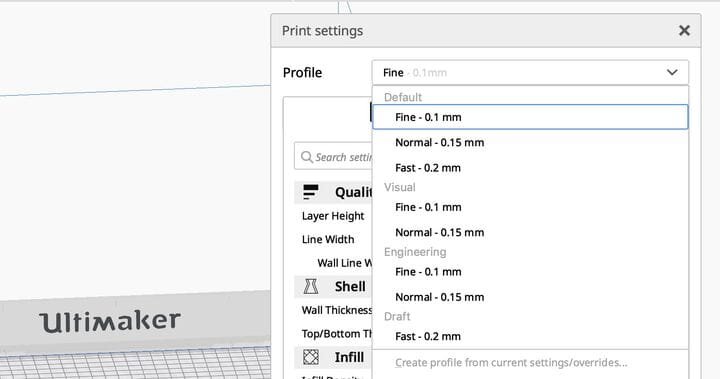This screenshot has width=720, height=379.
Task: Close the Print settings panel
Action: tap(684, 31)
